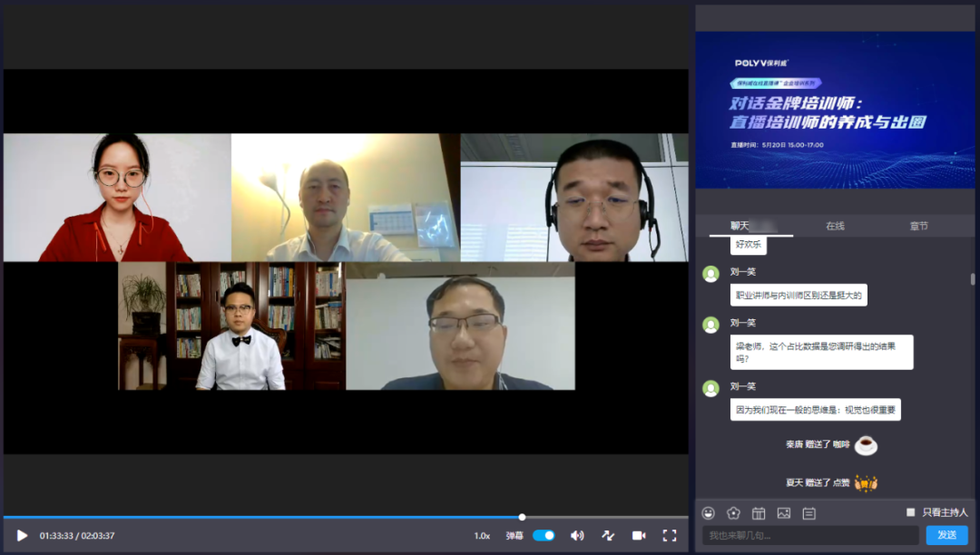Click the 发送 send button
The width and height of the screenshot is (980, 555).
click(x=946, y=535)
